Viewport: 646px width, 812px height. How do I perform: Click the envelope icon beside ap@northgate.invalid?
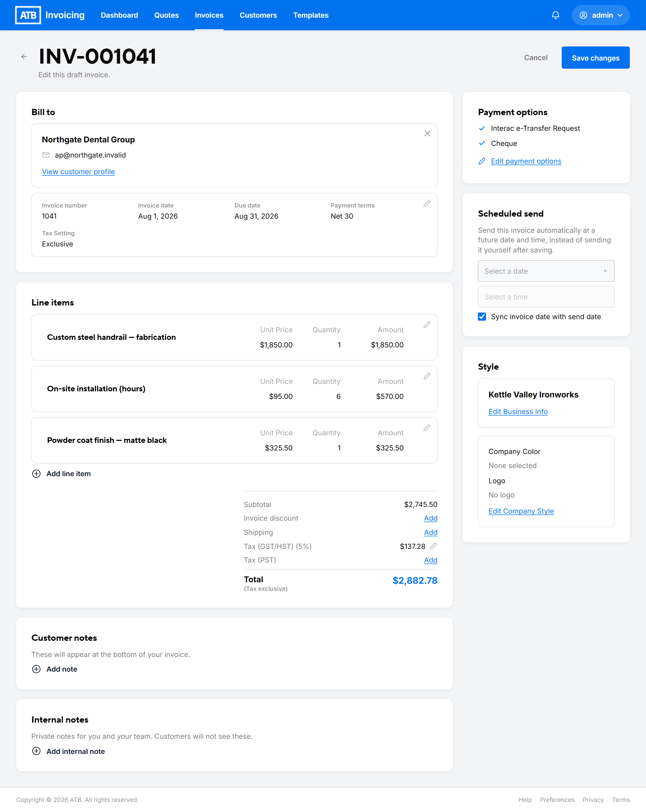[x=46, y=155]
